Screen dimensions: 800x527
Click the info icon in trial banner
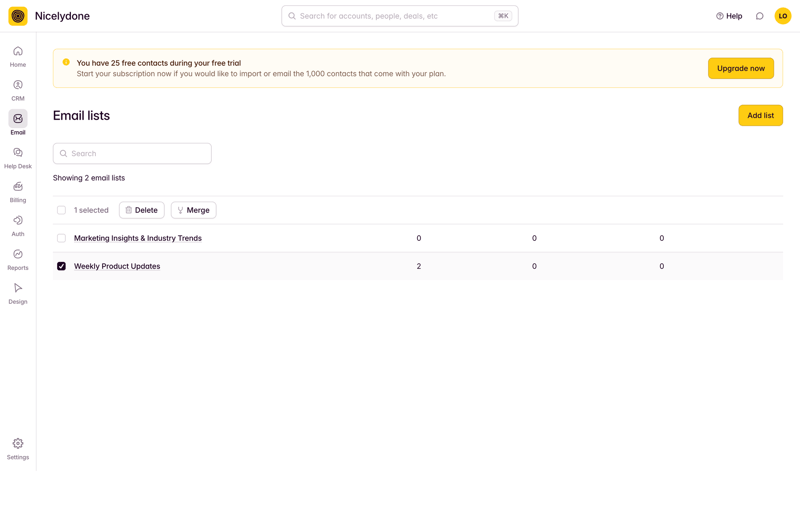(66, 62)
